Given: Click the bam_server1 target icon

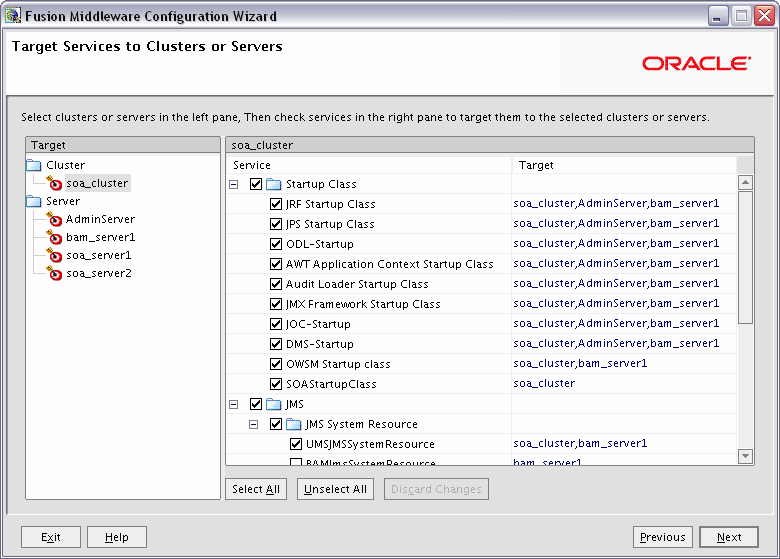Looking at the screenshot, I should (54, 237).
